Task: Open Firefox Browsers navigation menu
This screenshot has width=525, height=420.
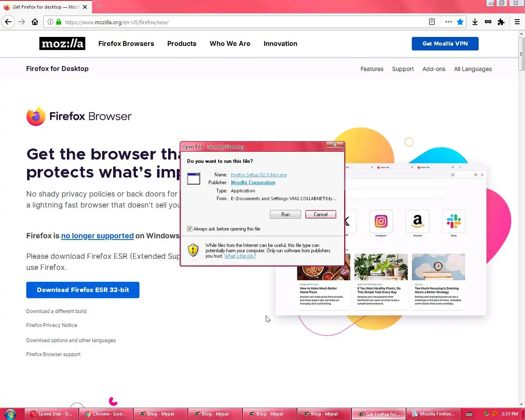Action: [x=126, y=43]
